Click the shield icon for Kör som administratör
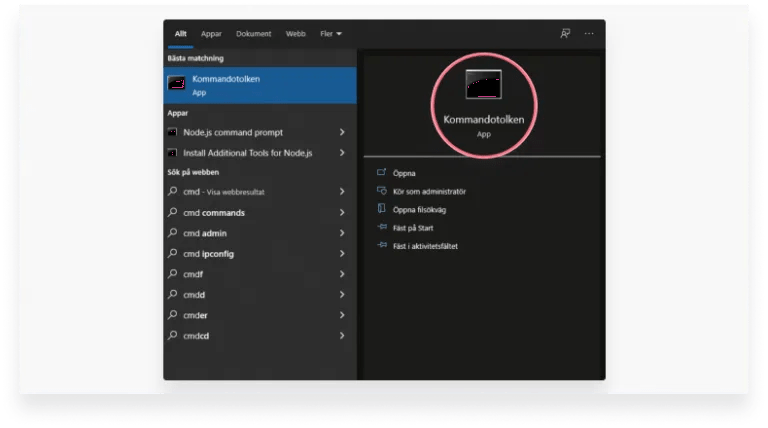 pos(382,190)
